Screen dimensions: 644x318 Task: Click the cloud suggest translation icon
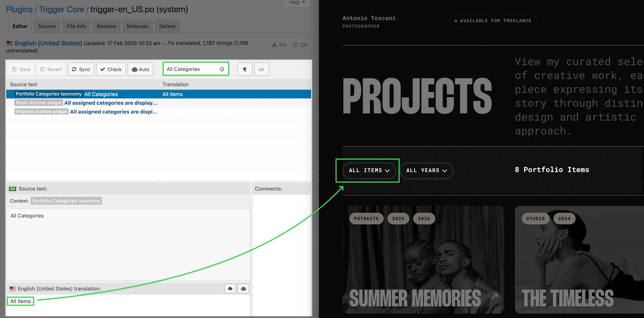230,289
